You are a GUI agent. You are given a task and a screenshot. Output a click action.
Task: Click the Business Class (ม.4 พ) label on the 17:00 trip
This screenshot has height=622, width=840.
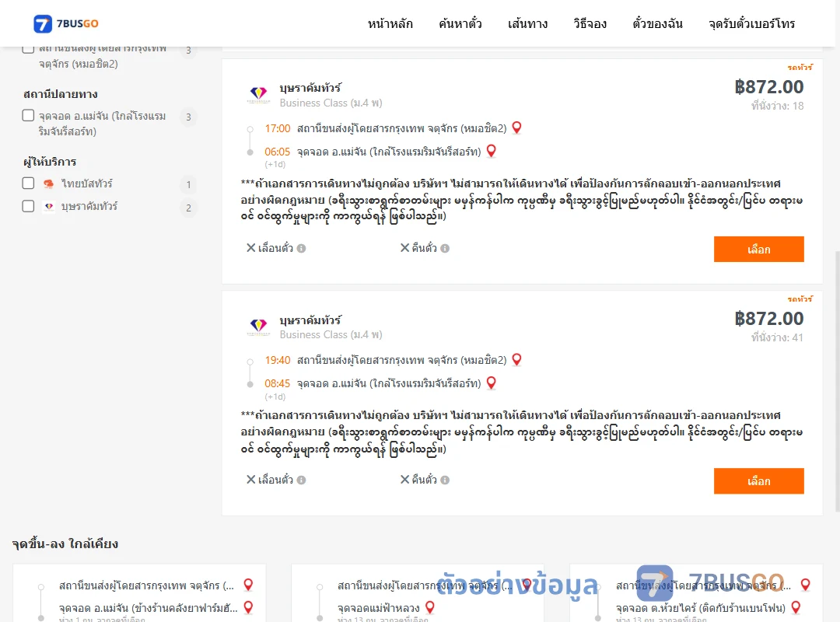click(x=331, y=103)
